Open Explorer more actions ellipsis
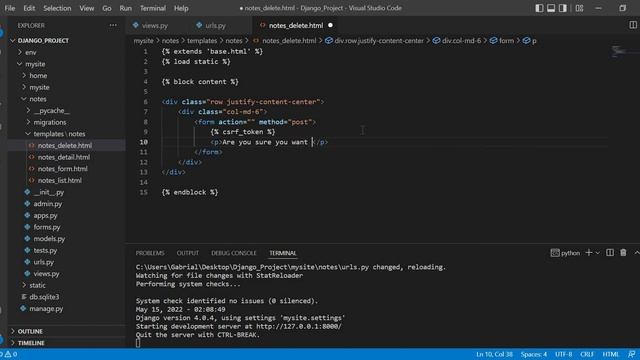The image size is (640, 360). click(x=113, y=25)
